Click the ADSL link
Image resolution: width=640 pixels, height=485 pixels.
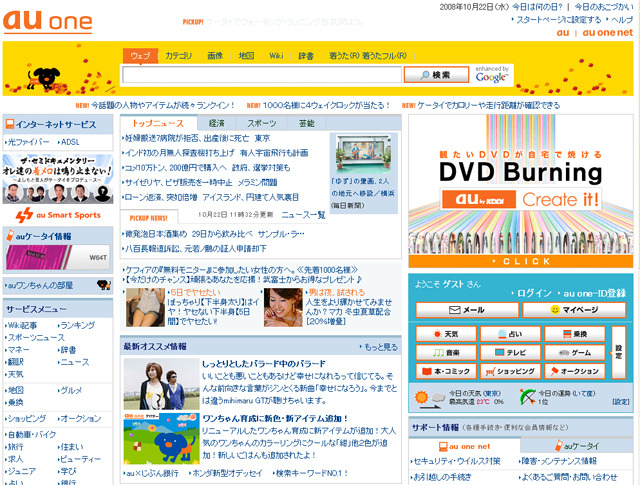pyautogui.click(x=70, y=142)
